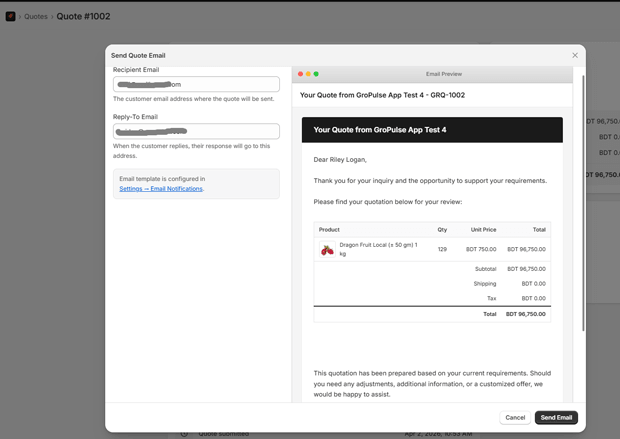Click the green dot in Email Preview header
The height and width of the screenshot is (439, 620).
click(316, 74)
